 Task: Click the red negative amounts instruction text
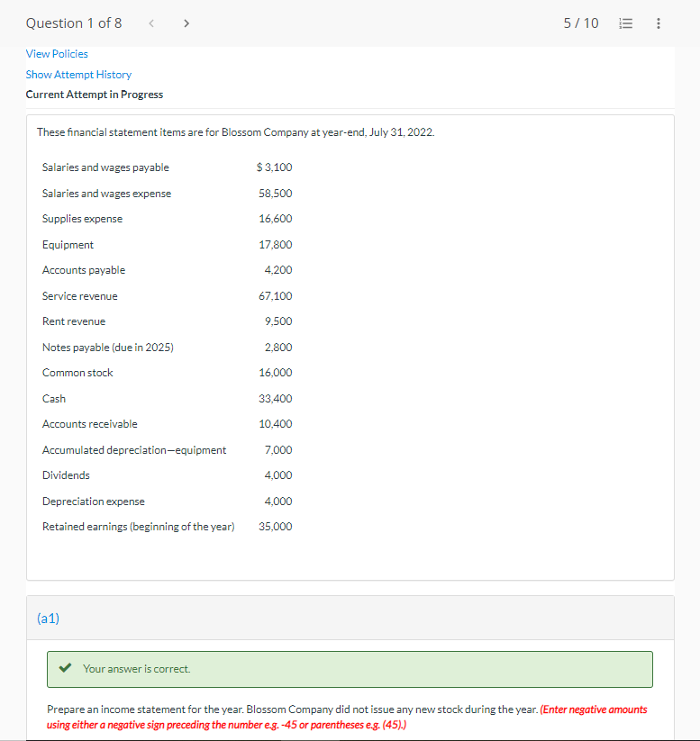click(x=347, y=718)
